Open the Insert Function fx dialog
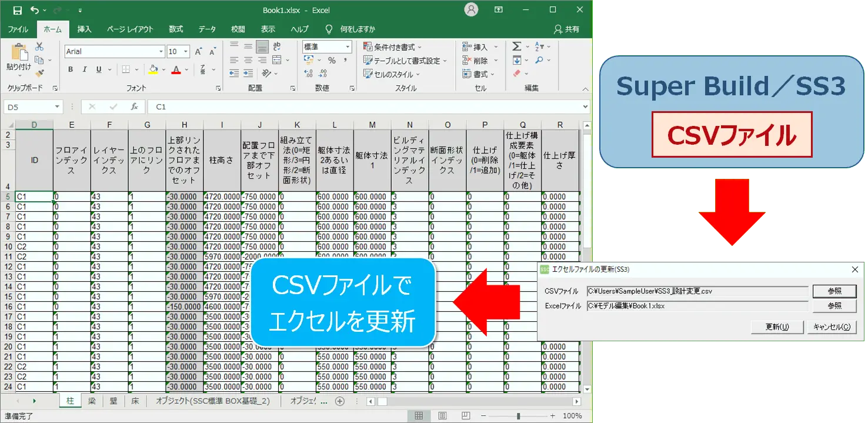The width and height of the screenshot is (868, 423). (x=134, y=106)
